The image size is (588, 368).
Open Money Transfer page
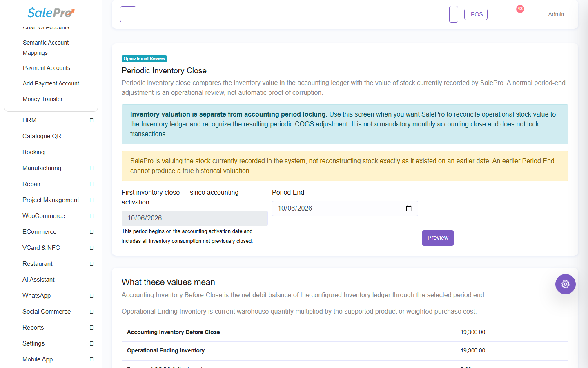[x=43, y=99]
